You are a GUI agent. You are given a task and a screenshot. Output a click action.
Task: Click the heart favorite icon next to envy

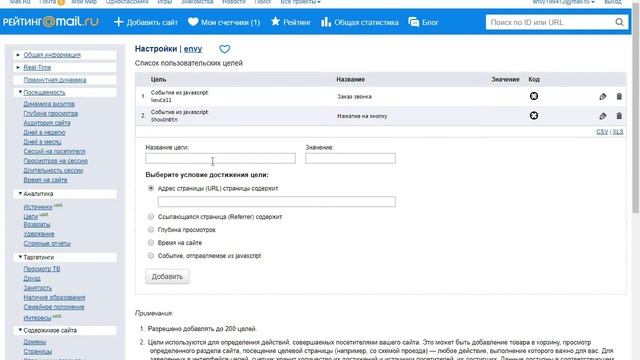[224, 49]
